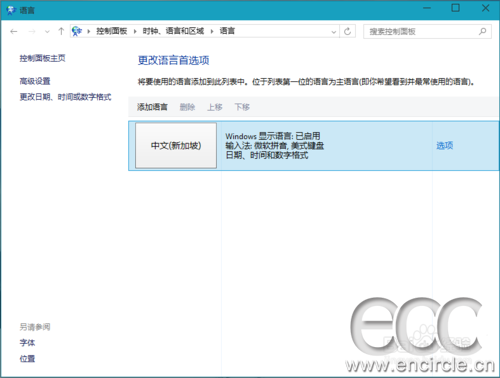Expand the arrow after 时钟、语言和区域 breadcrumb
This screenshot has height=378, width=500.
click(212, 31)
